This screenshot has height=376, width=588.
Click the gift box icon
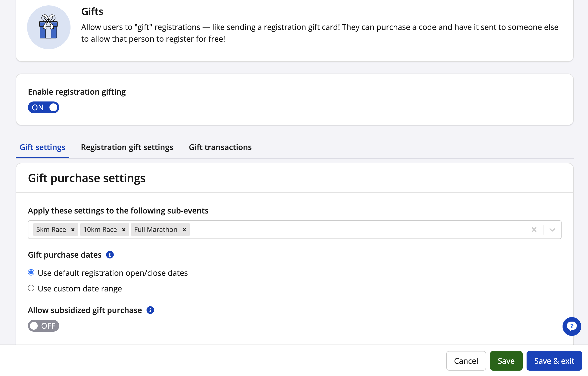click(48, 27)
